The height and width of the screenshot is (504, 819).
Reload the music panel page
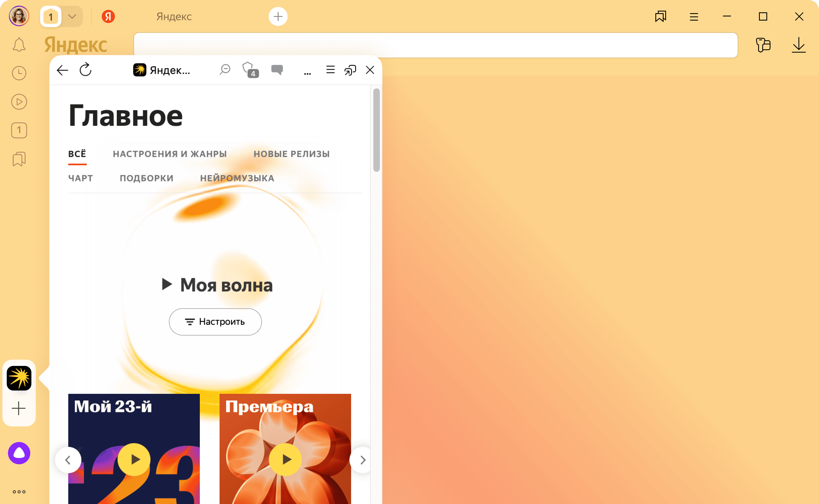pyautogui.click(x=85, y=70)
